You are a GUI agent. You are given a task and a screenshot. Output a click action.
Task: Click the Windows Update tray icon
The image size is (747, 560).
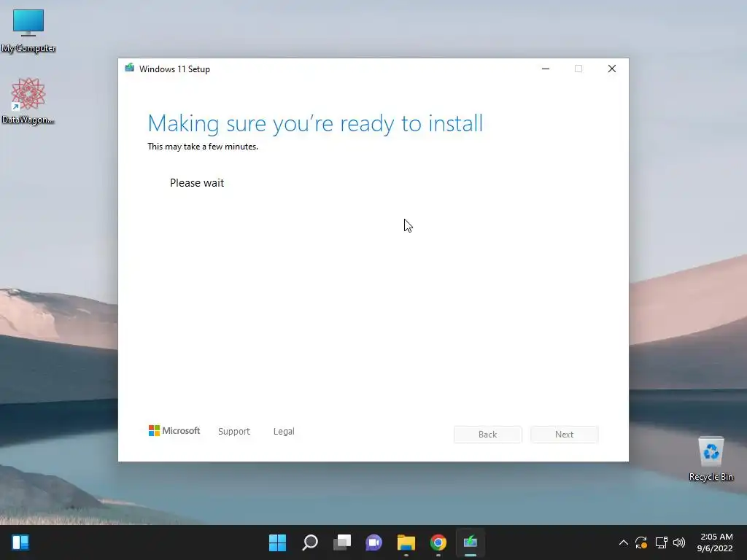pos(641,542)
